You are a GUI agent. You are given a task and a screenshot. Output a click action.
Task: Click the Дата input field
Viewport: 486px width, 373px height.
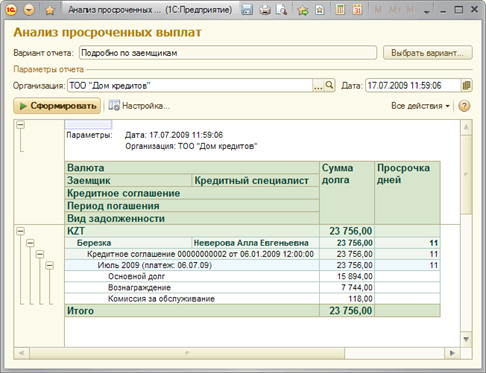(x=413, y=86)
